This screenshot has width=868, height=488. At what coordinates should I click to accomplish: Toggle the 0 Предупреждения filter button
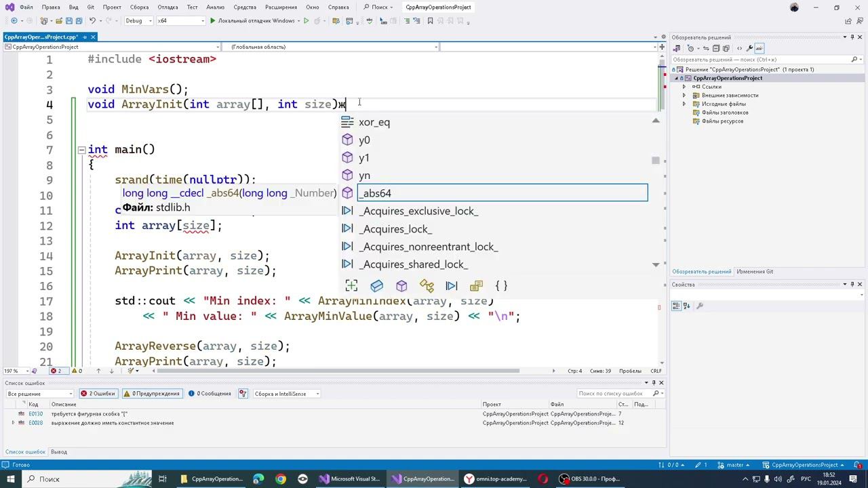pyautogui.click(x=152, y=394)
